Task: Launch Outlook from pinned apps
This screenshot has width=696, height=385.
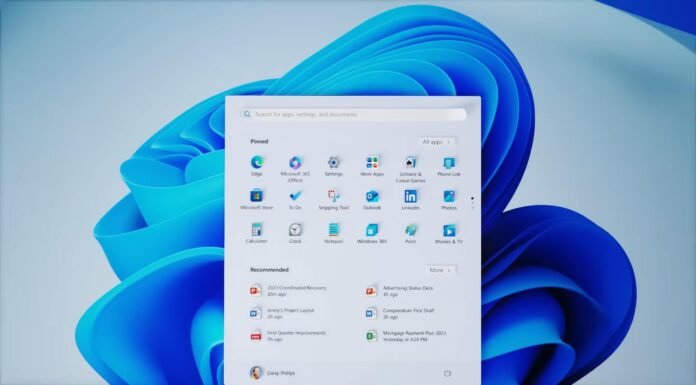Action: click(372, 199)
